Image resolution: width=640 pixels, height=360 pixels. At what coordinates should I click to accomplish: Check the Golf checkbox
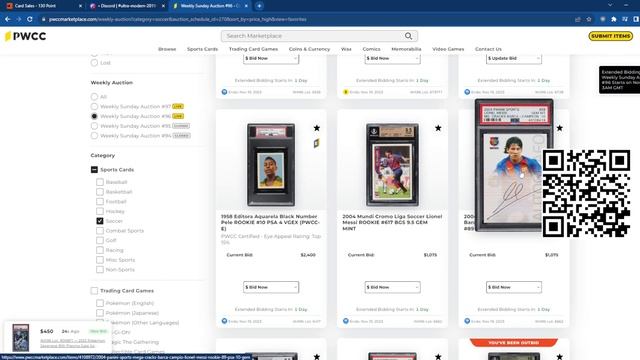100,240
